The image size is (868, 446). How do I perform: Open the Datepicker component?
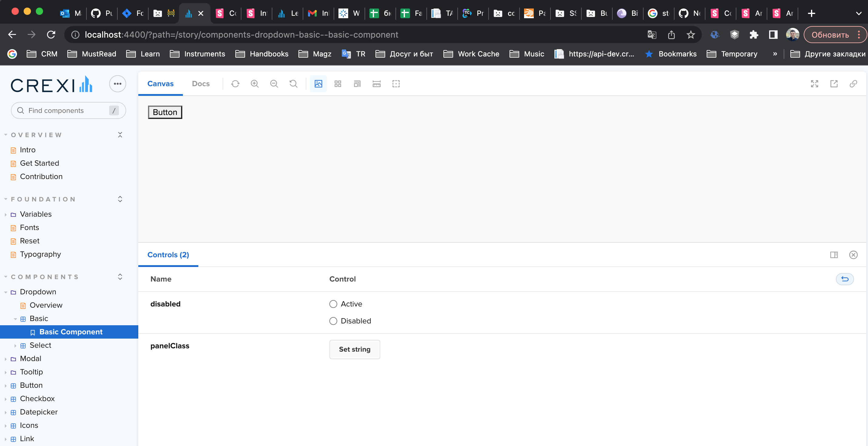coord(39,412)
